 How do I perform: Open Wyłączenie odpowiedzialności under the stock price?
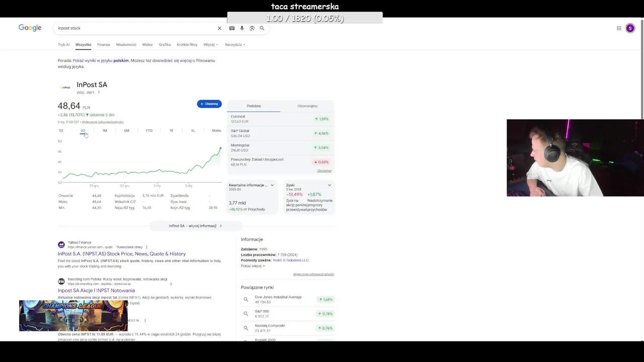coord(103,122)
